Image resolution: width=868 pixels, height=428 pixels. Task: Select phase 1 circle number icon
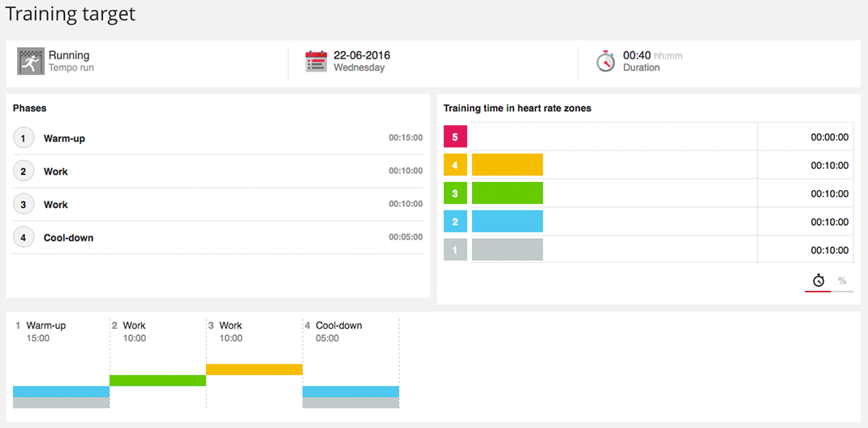coord(24,138)
